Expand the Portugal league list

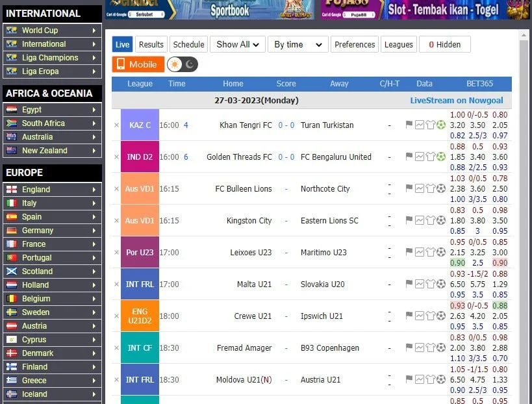[52, 257]
